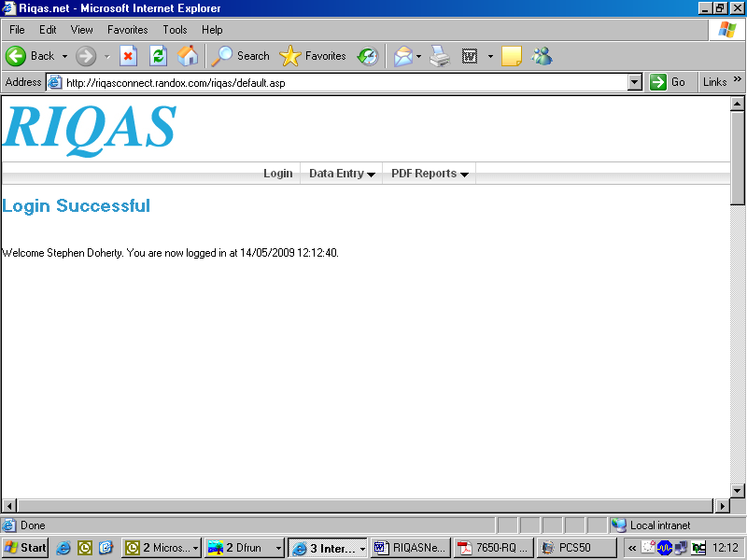Print the page with printer icon
The height and width of the screenshot is (560, 747).
(440, 56)
